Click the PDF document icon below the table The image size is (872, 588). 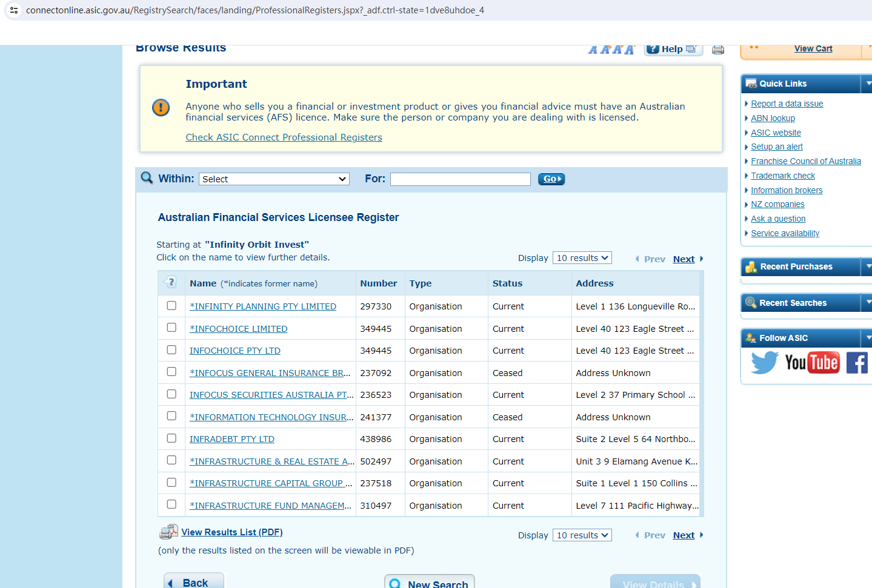pyautogui.click(x=168, y=532)
